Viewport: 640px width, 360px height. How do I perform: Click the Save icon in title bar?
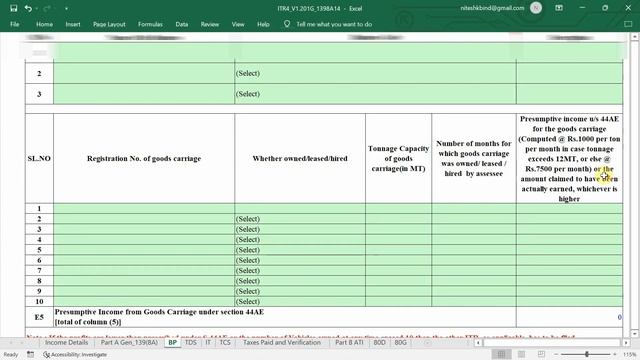point(13,8)
